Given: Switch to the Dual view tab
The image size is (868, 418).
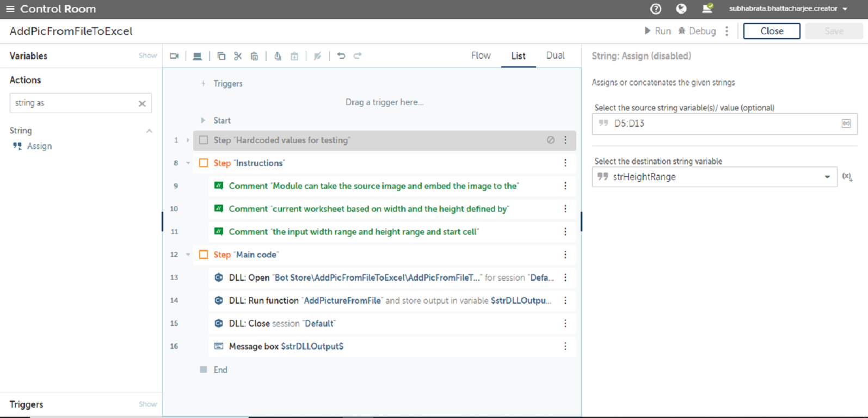Looking at the screenshot, I should (x=555, y=56).
